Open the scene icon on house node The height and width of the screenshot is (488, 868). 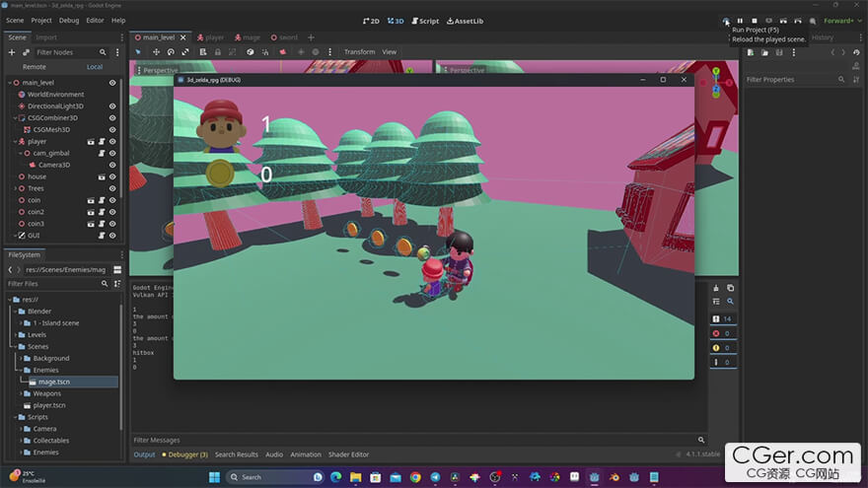[102, 177]
